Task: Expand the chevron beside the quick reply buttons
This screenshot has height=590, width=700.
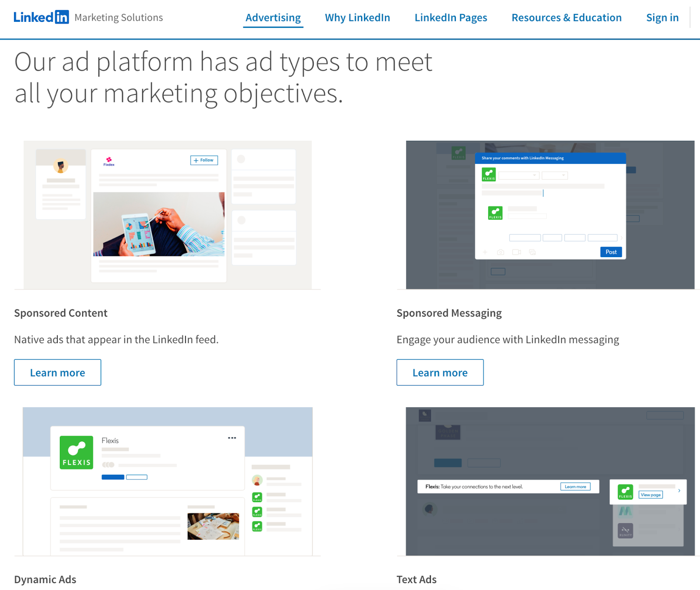Action: click(621, 237)
